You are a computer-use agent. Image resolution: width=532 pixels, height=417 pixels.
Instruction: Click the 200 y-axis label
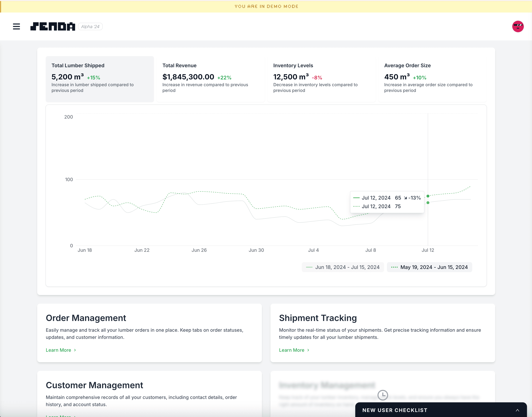tap(69, 117)
